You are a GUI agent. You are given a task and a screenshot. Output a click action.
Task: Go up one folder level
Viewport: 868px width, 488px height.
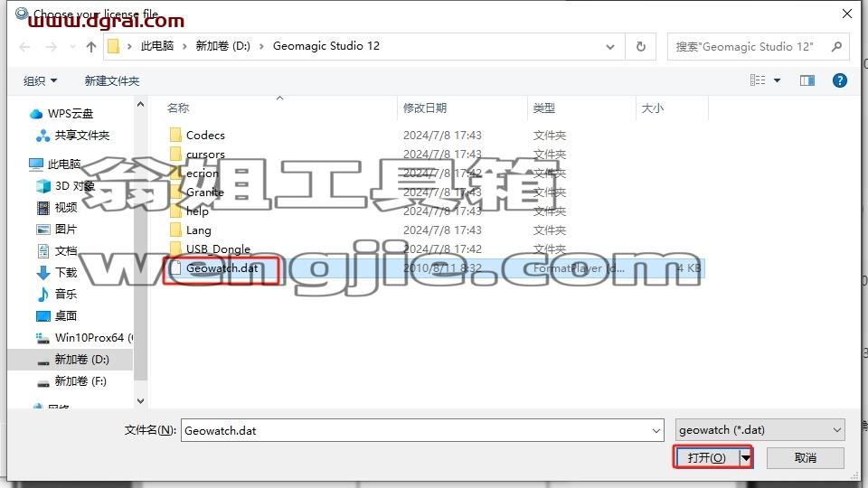pyautogui.click(x=91, y=47)
